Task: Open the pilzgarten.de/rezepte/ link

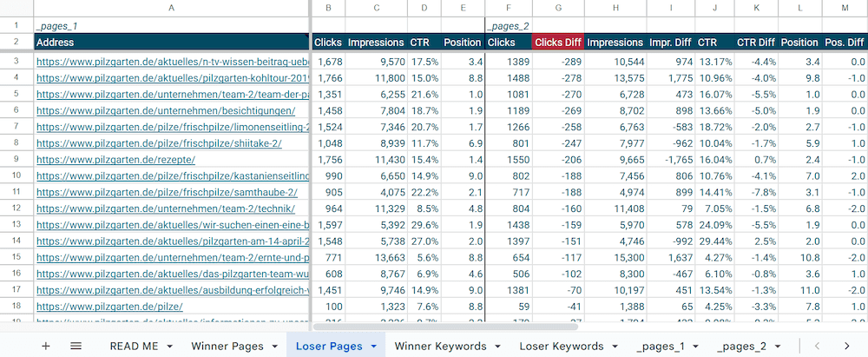Action: pyautogui.click(x=115, y=160)
